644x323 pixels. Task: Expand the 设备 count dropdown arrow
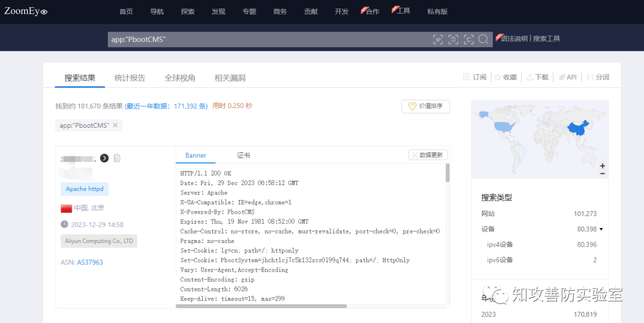pyautogui.click(x=601, y=229)
